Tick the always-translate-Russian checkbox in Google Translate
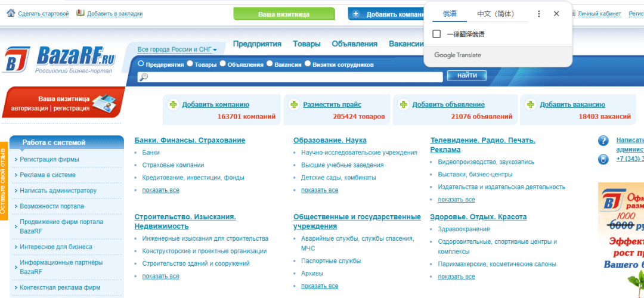The width and height of the screenshot is (644, 298). point(437,34)
